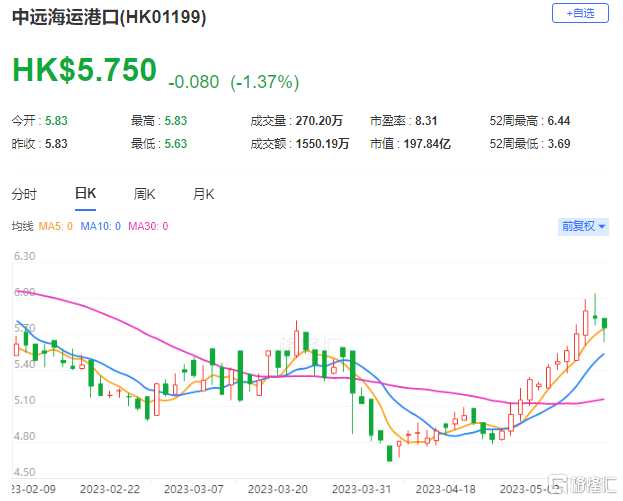Click the 2023-02-22 date axis label

point(110,489)
